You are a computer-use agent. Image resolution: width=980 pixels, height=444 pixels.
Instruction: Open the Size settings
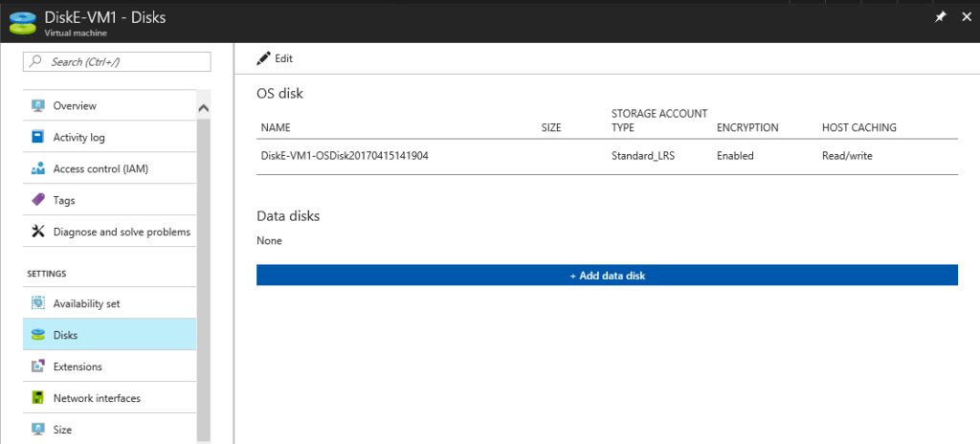tap(109, 429)
